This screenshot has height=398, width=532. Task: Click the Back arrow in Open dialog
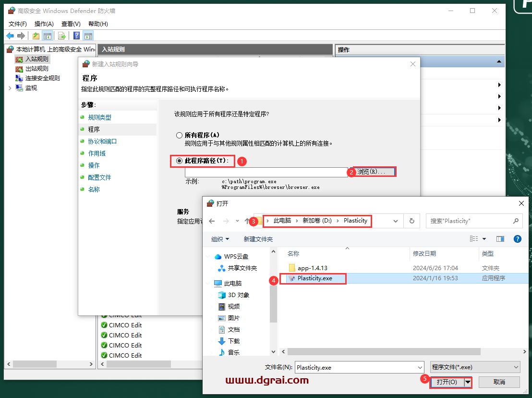click(212, 221)
